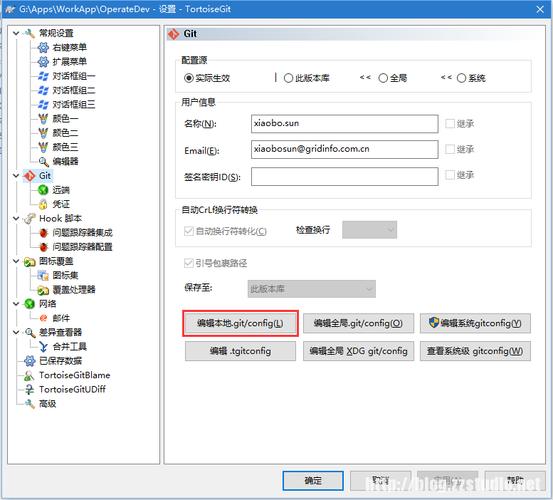The width and height of the screenshot is (553, 500).
Task: Click the 名称 input field
Action: coord(345,124)
